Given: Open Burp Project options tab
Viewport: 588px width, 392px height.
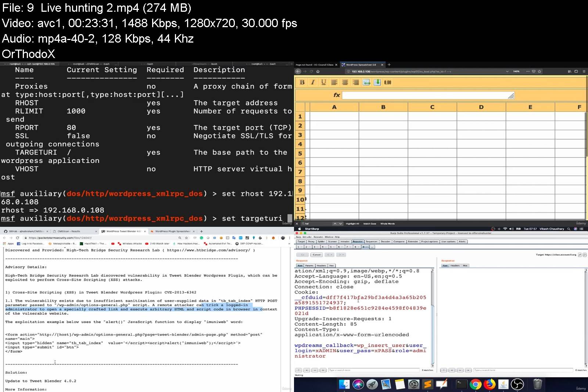Looking at the screenshot, I should 429,242.
